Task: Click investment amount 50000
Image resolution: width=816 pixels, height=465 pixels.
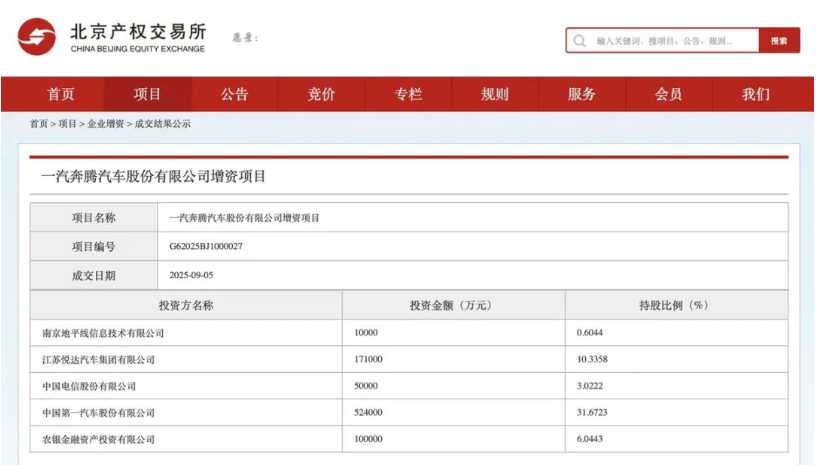Action: pos(366,386)
